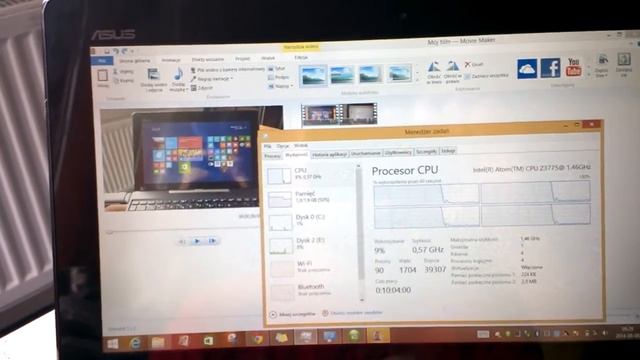Switch to Projekt ribbon tab
This screenshot has height=360, width=640.
pos(242,59)
